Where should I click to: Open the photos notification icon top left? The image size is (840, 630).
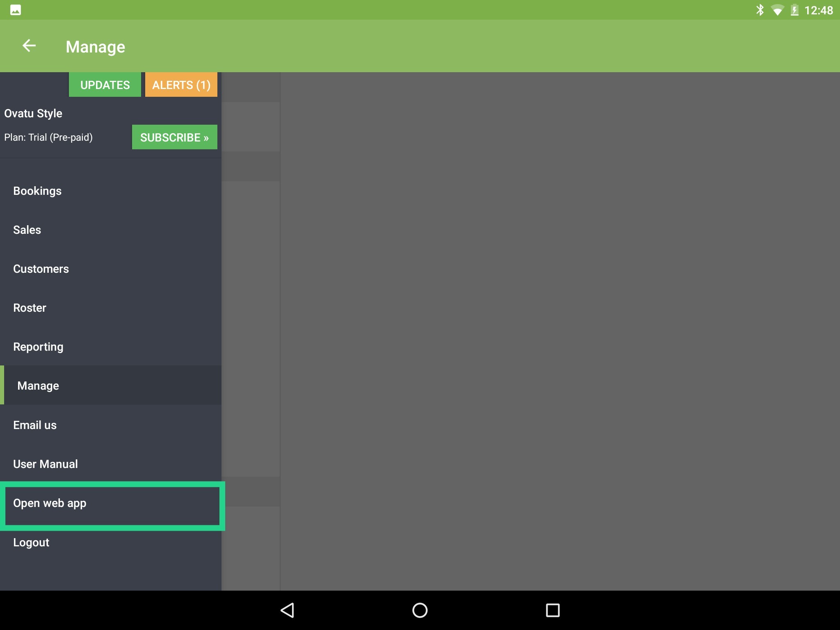click(16, 9)
